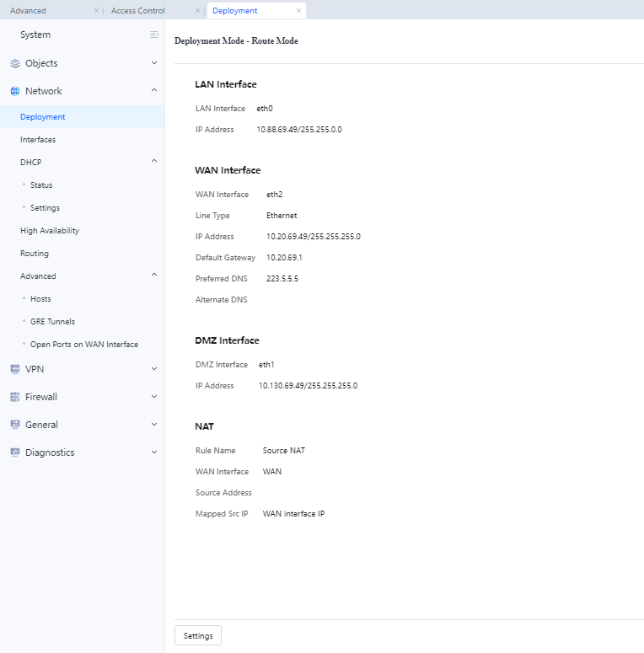
Task: Click the Diagnostics icon in sidebar
Action: 15,452
